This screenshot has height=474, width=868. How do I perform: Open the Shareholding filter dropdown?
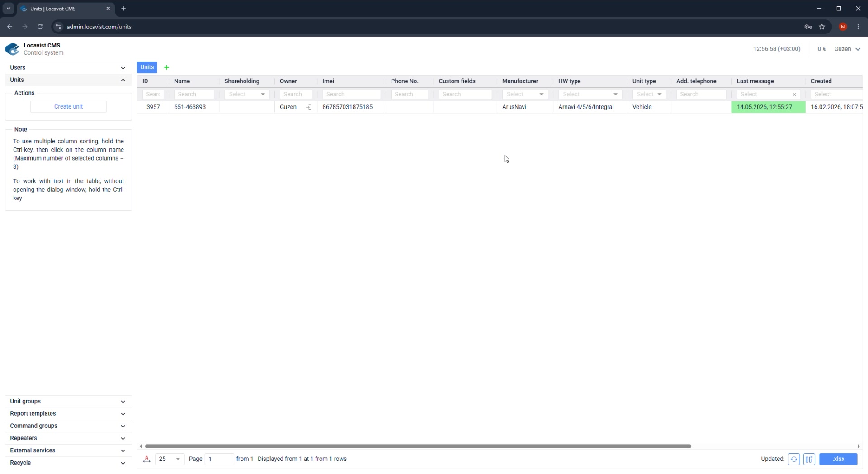pyautogui.click(x=247, y=95)
